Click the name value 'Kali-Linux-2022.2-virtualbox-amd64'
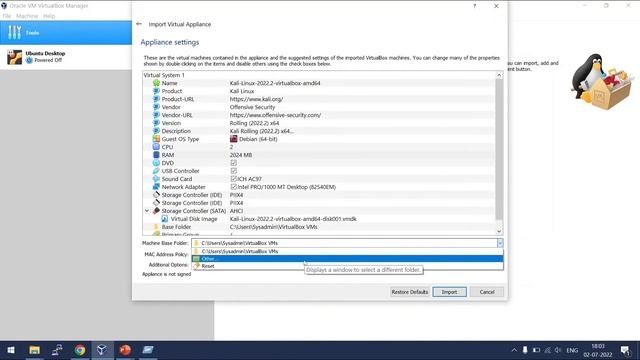Image resolution: width=640 pixels, height=360 pixels. (275, 83)
